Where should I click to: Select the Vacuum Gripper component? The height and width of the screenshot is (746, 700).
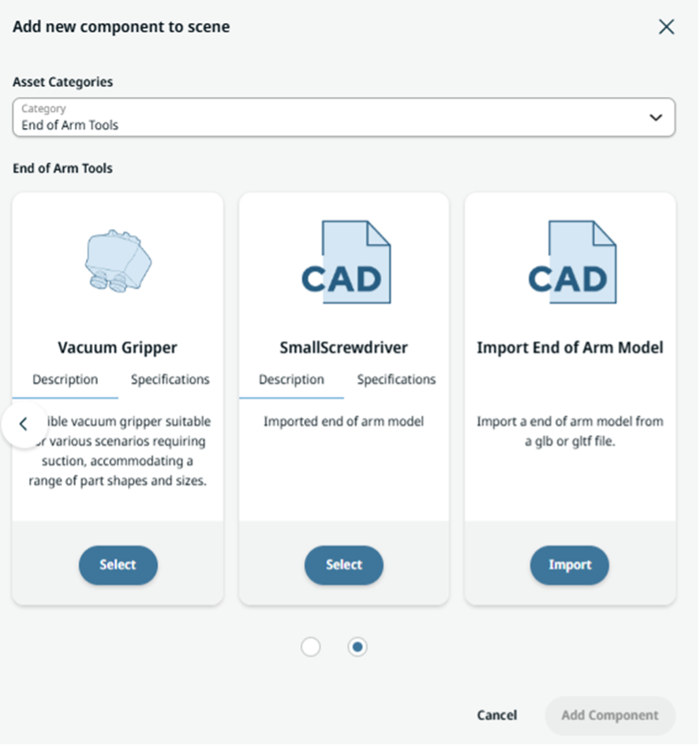(x=118, y=565)
